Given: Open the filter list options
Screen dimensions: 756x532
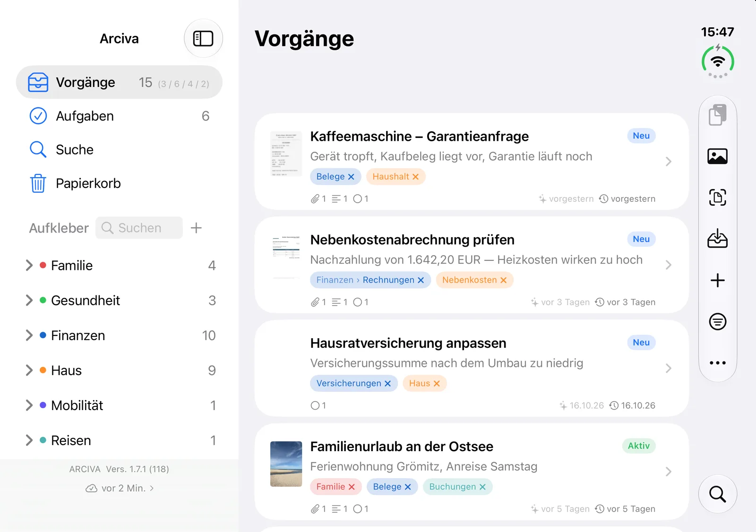Looking at the screenshot, I should (x=718, y=322).
